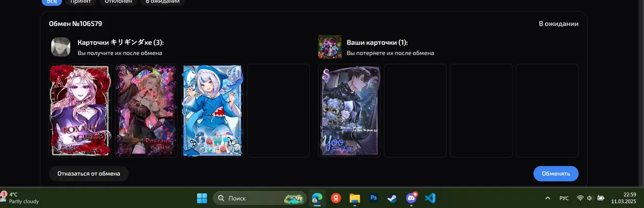644x208 pixels.
Task: Select the Принят filter tab
Action: (x=80, y=2)
